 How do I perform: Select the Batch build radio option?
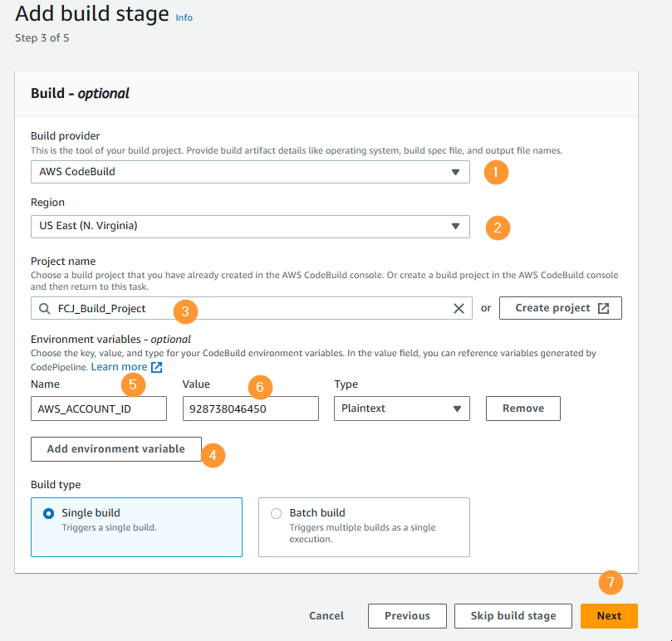tap(277, 513)
